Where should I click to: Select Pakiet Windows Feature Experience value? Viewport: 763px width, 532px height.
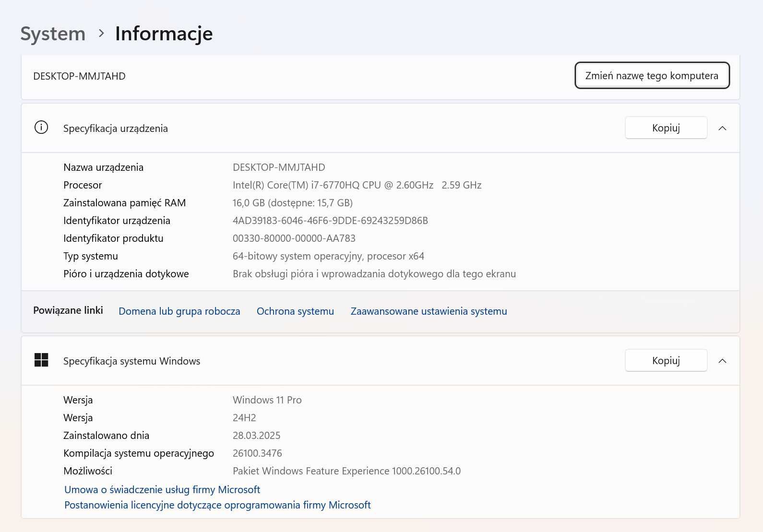tap(346, 471)
